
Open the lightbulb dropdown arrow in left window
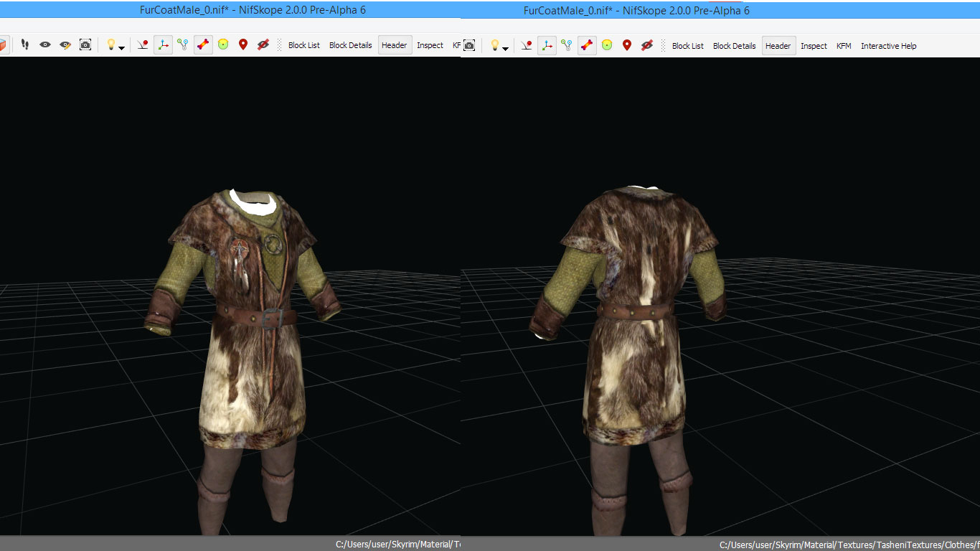[122, 48]
